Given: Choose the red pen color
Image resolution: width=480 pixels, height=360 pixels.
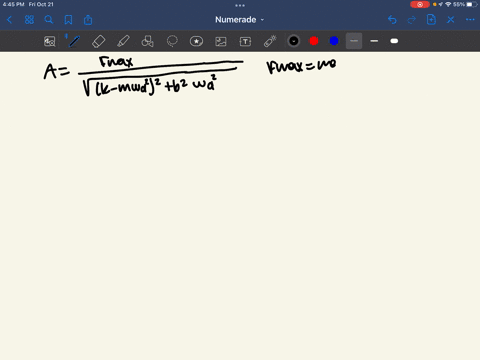Looking at the screenshot, I should coord(314,41).
